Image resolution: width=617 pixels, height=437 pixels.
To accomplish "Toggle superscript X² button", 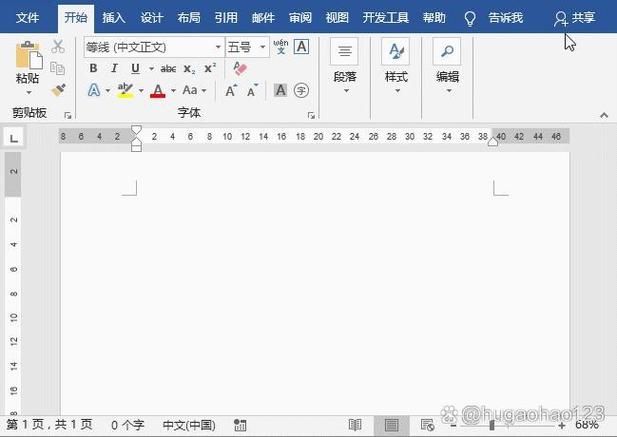I will tap(210, 68).
